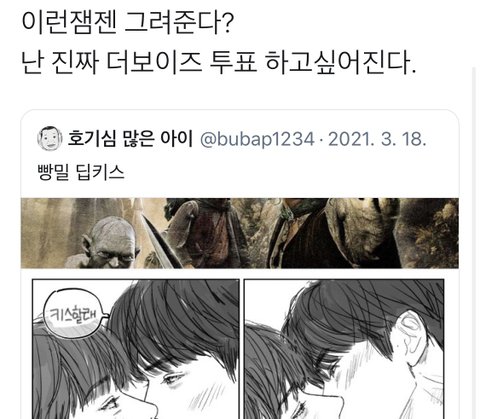Click the Gollum figure in the banner
Viewport: 480px width, 419px height.
(x=111, y=243)
